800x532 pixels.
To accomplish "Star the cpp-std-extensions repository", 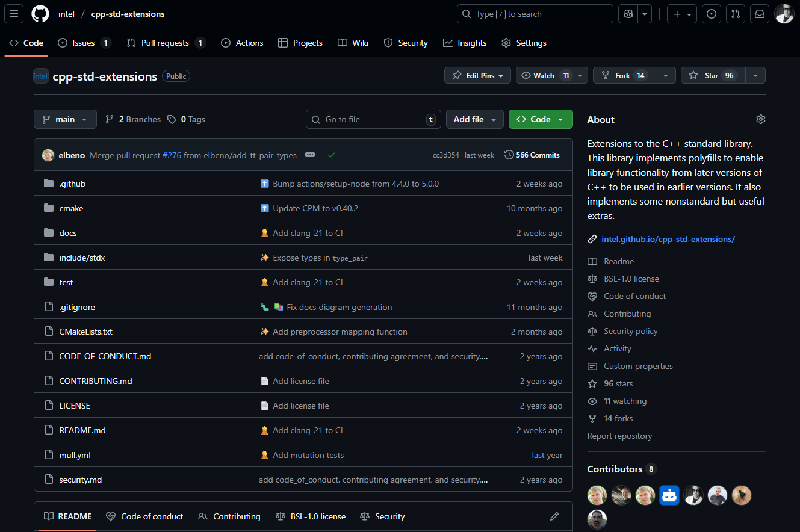I will tap(712, 75).
